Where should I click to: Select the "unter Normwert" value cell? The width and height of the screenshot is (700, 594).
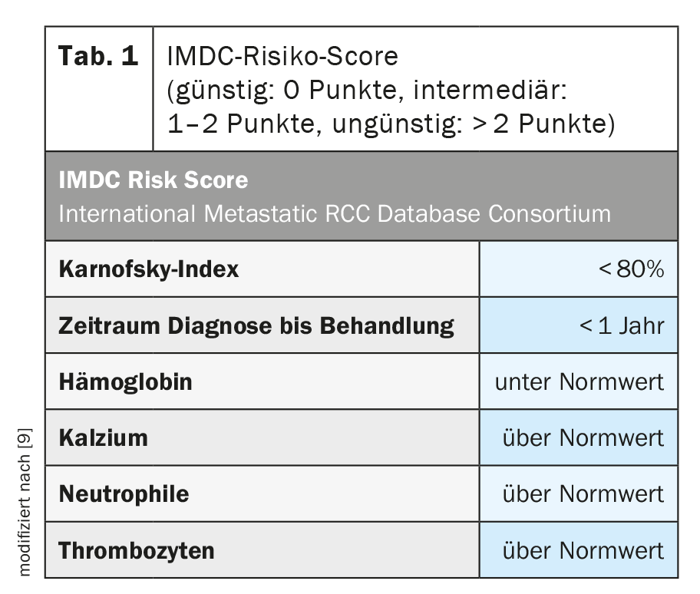click(579, 381)
